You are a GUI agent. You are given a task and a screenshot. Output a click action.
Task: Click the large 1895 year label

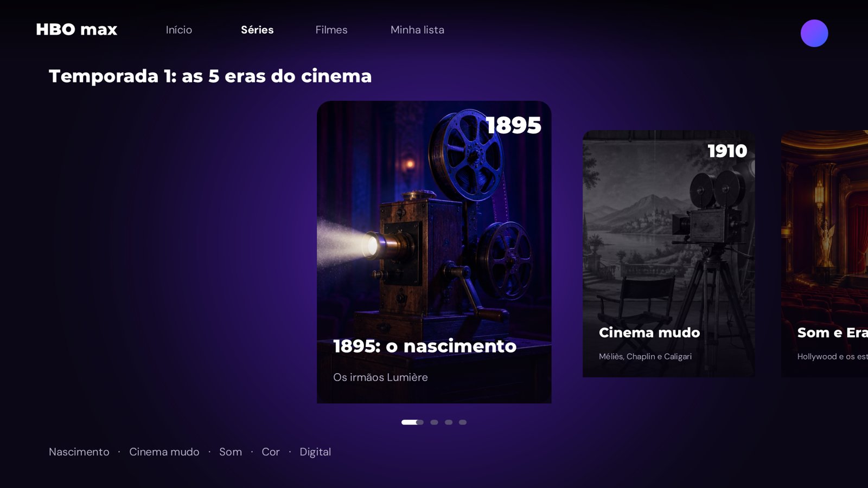click(513, 125)
